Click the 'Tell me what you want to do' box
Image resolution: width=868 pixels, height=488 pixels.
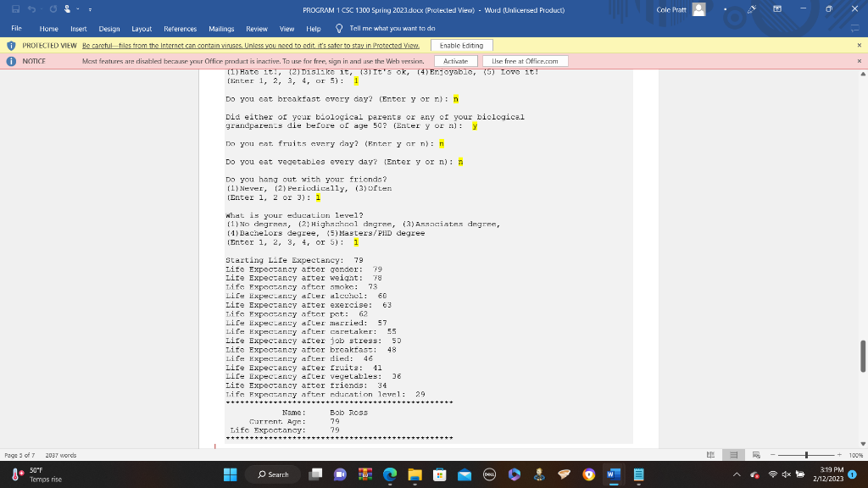(x=392, y=28)
